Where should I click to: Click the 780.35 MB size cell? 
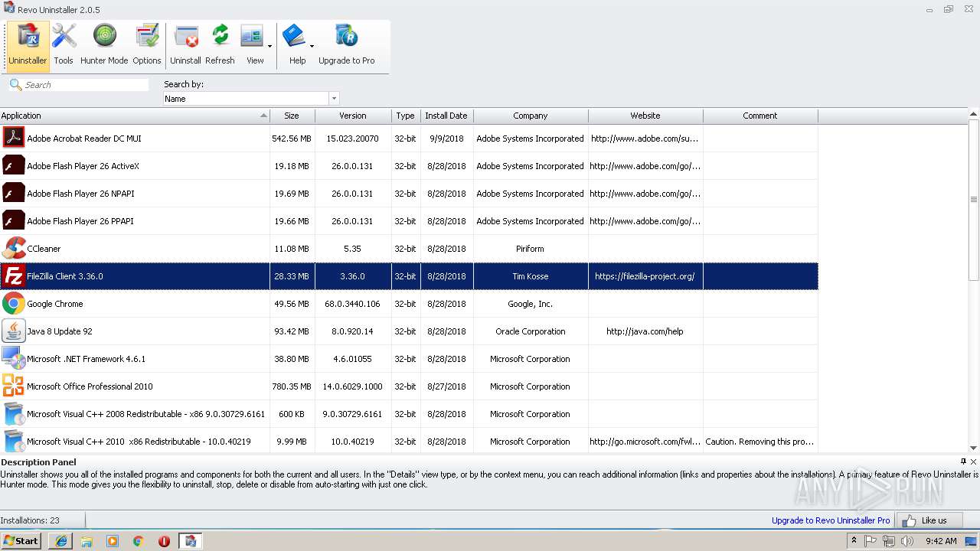point(292,386)
